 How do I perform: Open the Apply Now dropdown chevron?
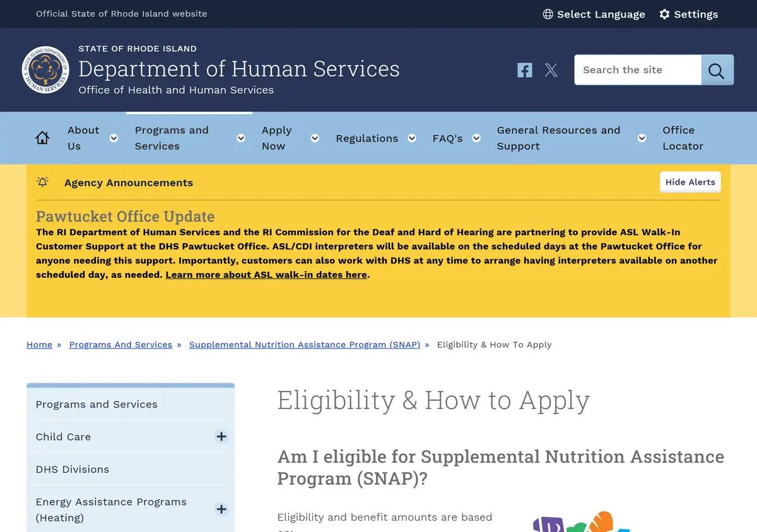(315, 138)
